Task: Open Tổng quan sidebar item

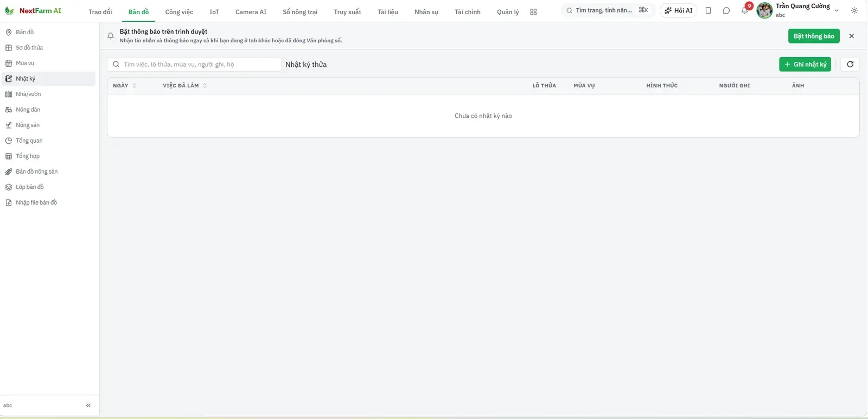Action: (x=49, y=141)
